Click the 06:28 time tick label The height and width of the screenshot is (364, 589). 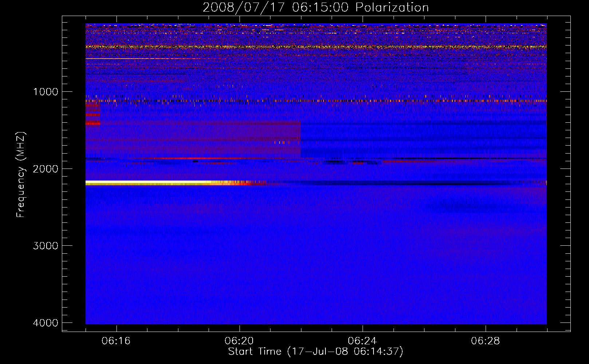[485, 341]
